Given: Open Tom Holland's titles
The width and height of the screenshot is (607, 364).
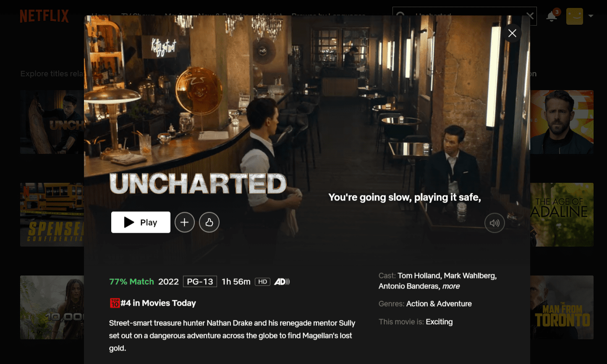Looking at the screenshot, I should [419, 276].
